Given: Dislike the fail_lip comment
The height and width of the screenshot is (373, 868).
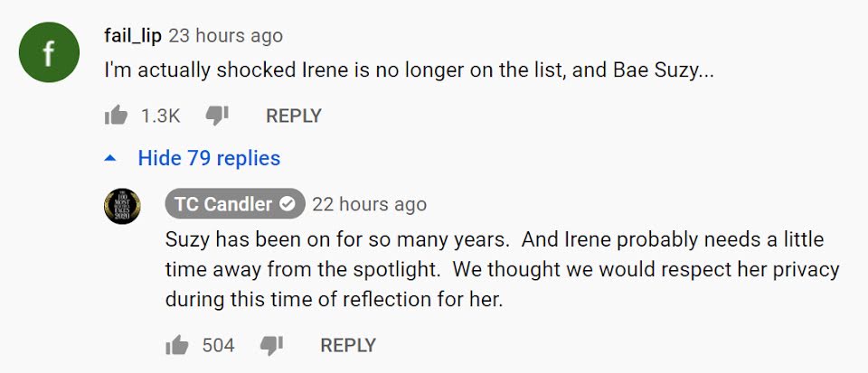Looking at the screenshot, I should 217,116.
